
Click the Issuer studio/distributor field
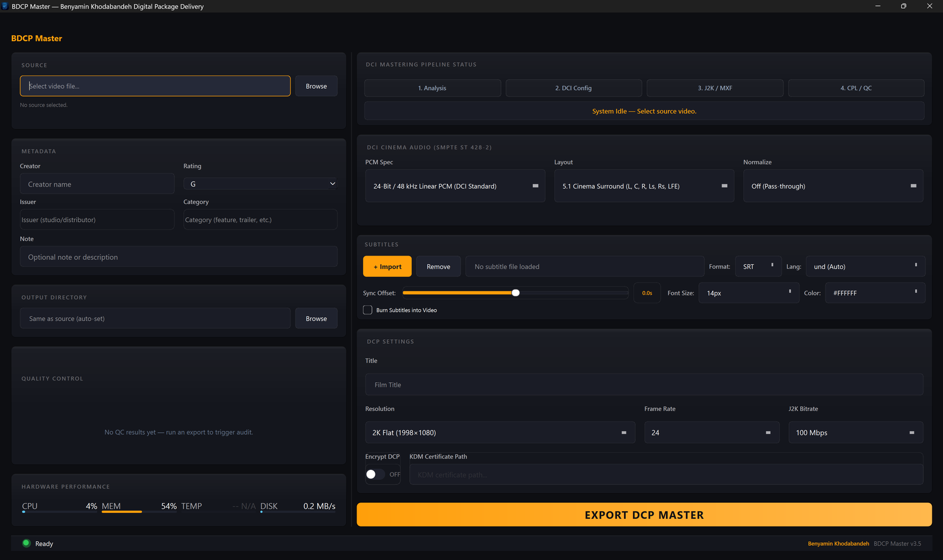click(x=97, y=220)
